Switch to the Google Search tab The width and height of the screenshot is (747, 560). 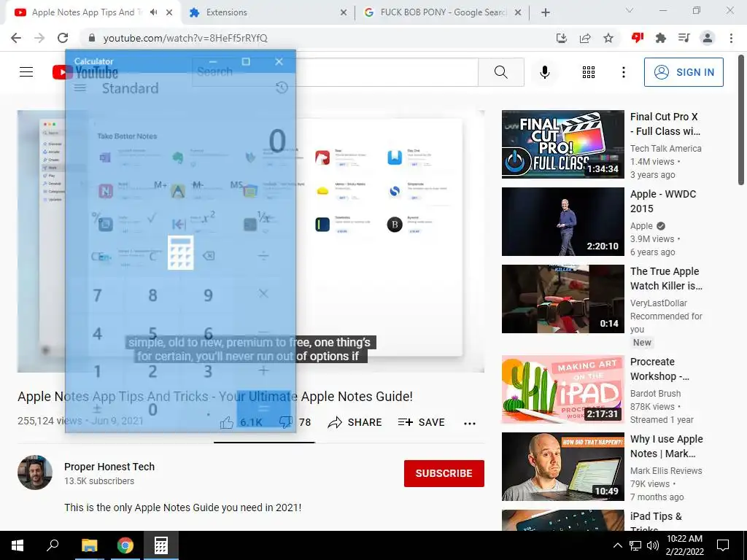[442, 12]
